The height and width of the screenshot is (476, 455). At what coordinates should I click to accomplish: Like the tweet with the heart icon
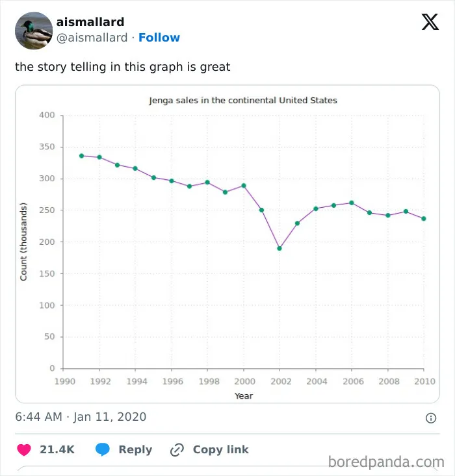pos(24,449)
